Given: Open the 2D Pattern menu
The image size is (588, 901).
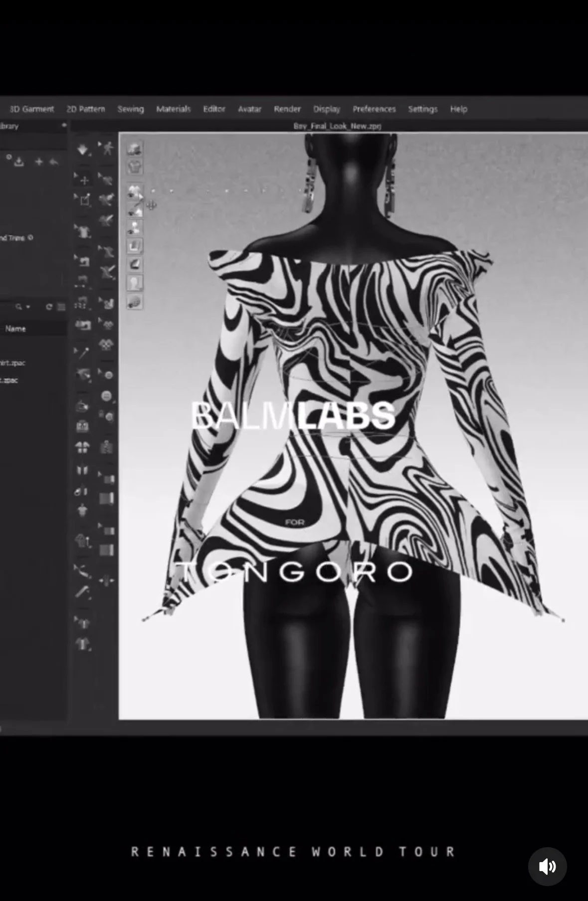Looking at the screenshot, I should pyautogui.click(x=86, y=109).
